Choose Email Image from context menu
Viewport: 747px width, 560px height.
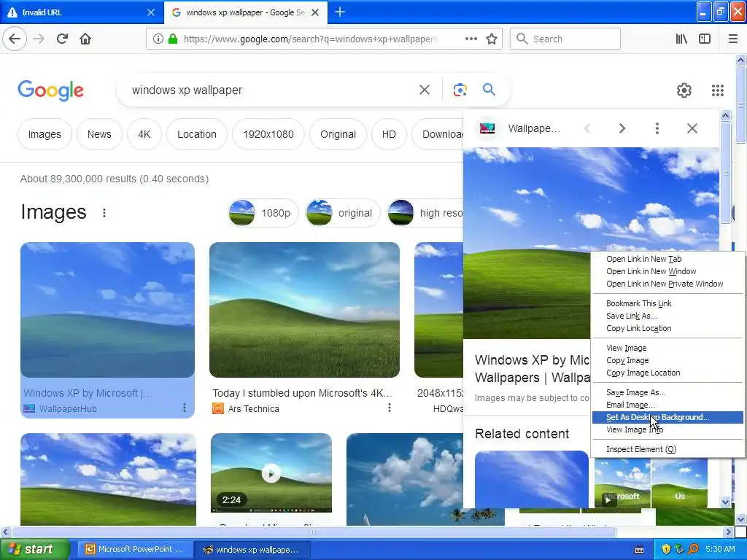[667, 405]
